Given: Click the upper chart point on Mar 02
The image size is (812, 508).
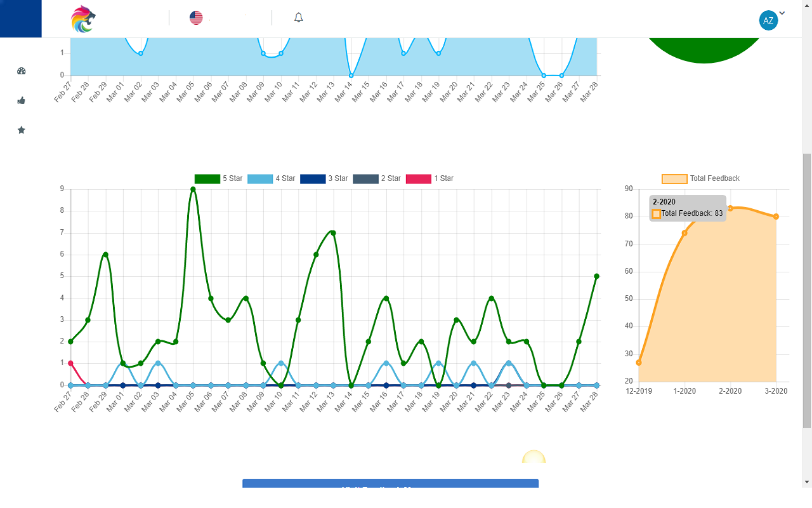Looking at the screenshot, I should 141,53.
